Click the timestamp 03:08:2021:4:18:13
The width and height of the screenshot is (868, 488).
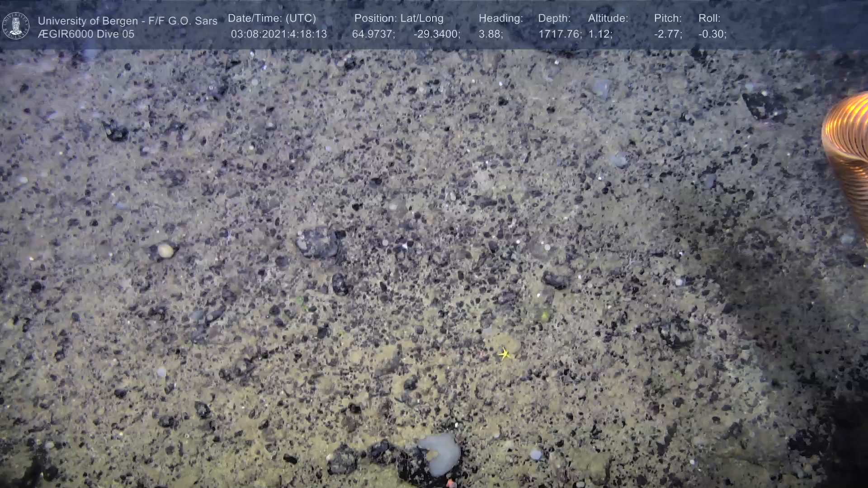pyautogui.click(x=278, y=34)
